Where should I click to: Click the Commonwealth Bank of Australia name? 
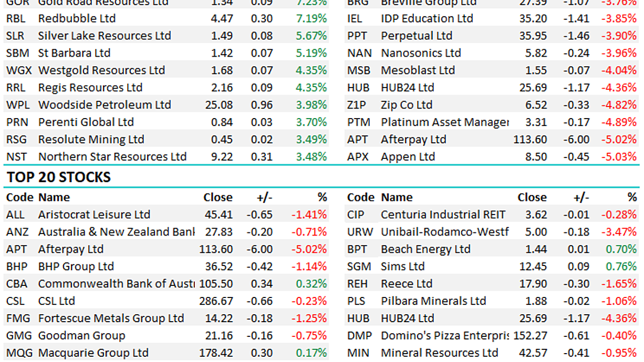(116, 284)
